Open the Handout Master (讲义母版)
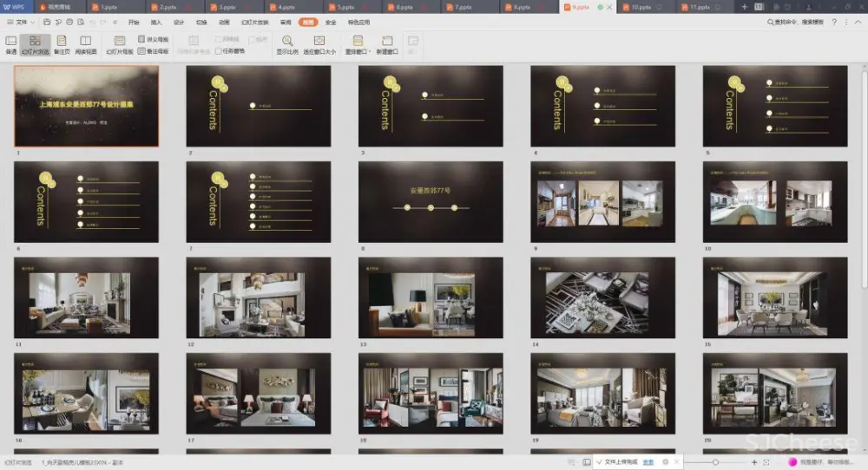This screenshot has height=470, width=868. click(154, 40)
